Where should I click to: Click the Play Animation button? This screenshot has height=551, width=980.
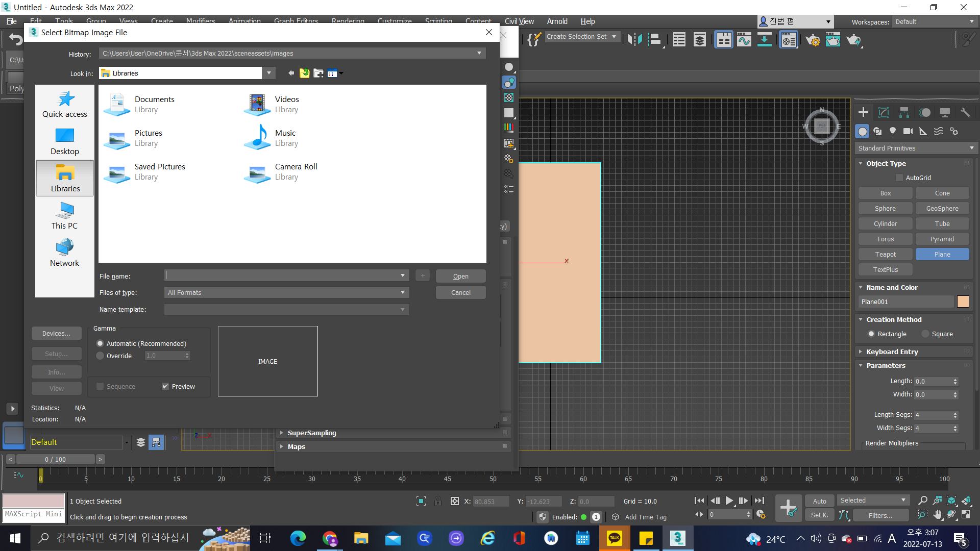(729, 501)
